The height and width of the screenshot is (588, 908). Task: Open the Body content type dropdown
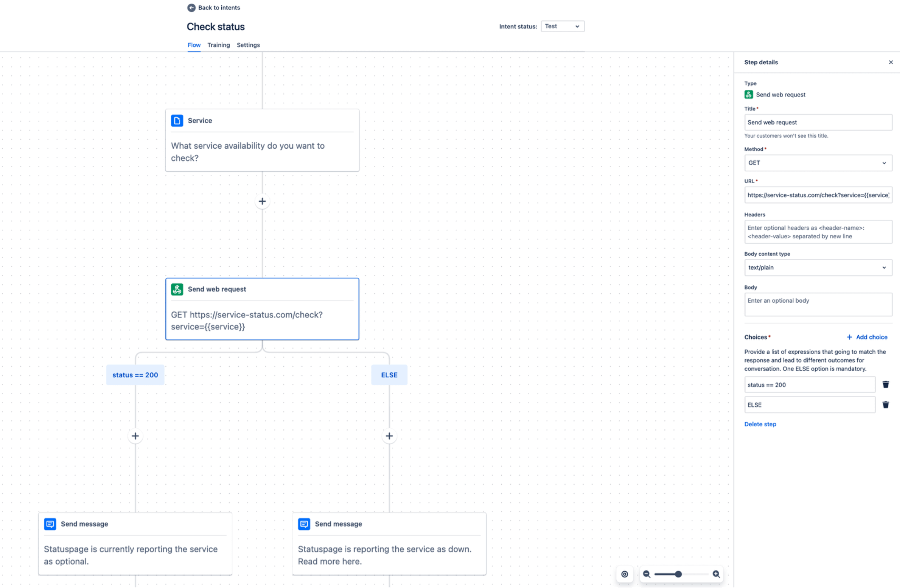817,267
